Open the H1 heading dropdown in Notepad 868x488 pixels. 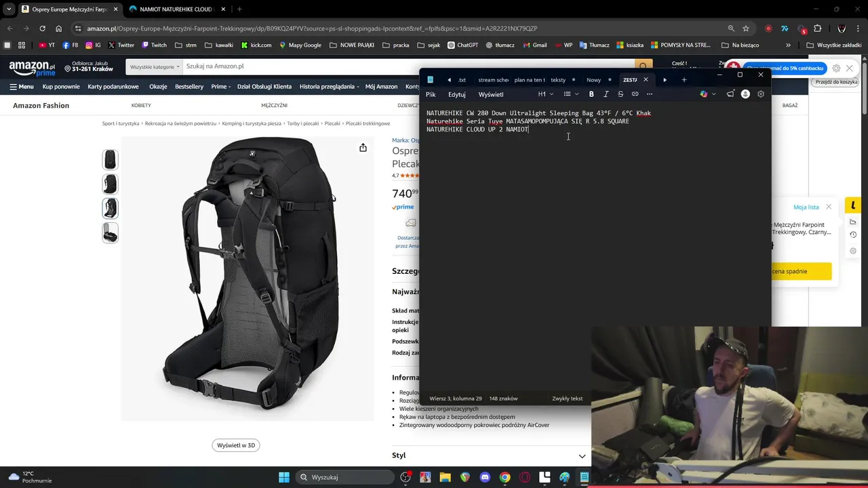click(x=545, y=94)
